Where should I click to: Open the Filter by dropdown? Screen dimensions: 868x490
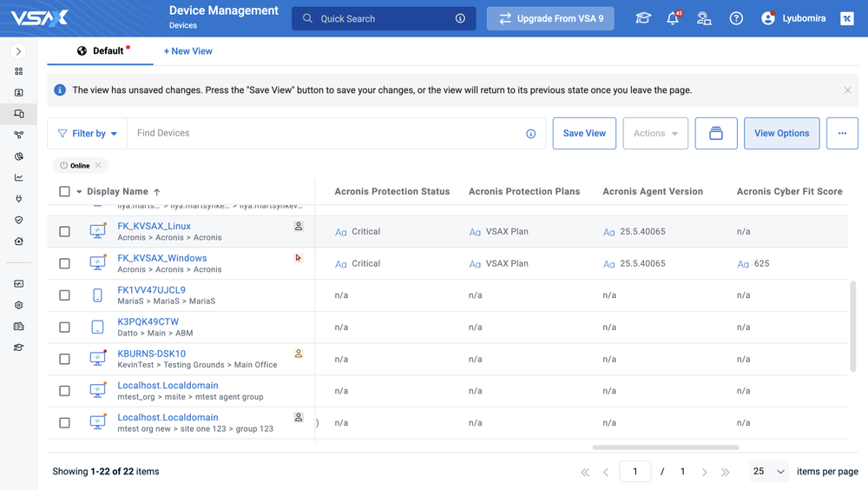(88, 133)
